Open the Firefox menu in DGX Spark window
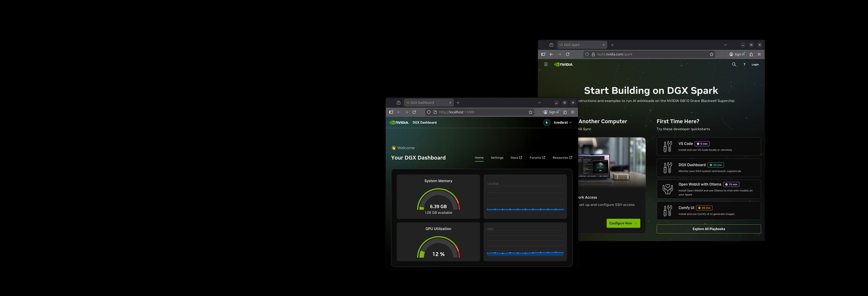The height and width of the screenshot is (296, 868). pos(759,54)
